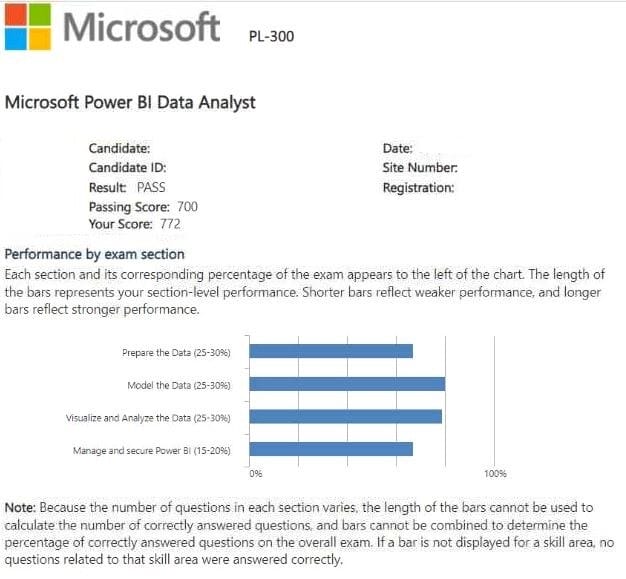Select the PL-300 exam code

[x=271, y=37]
